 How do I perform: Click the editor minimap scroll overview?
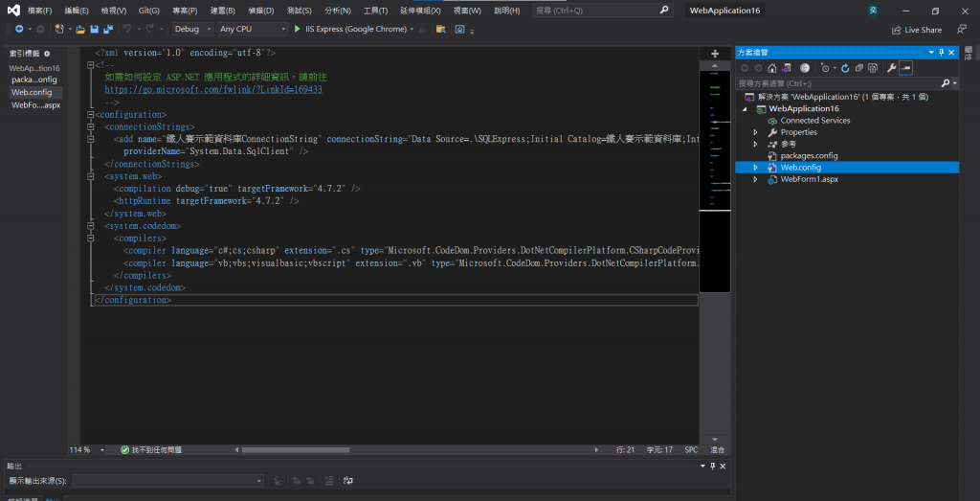(715, 181)
